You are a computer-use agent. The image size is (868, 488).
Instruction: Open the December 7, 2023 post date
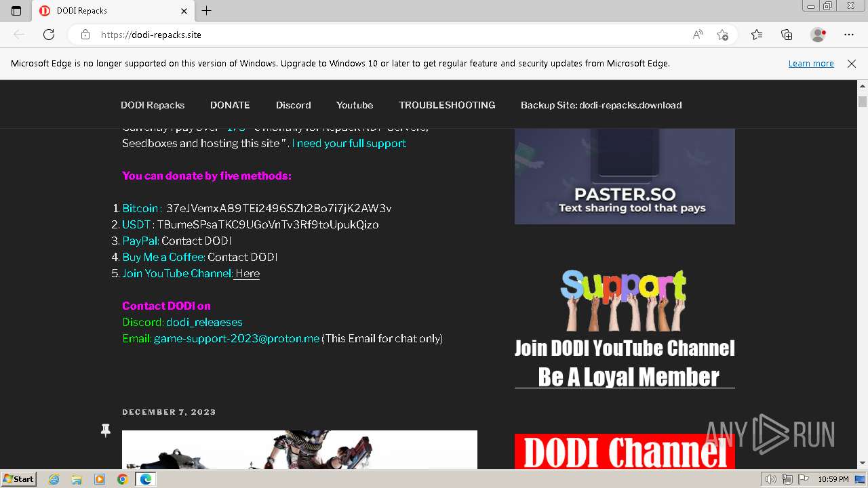click(169, 412)
